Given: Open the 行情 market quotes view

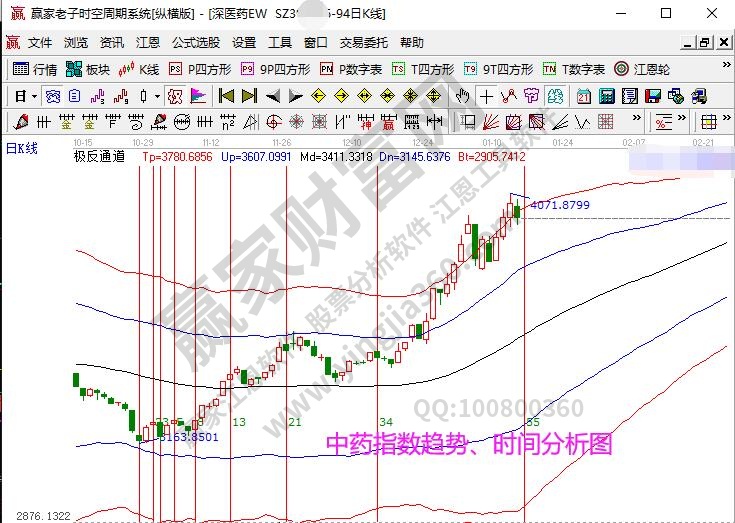Looking at the screenshot, I should (x=34, y=69).
